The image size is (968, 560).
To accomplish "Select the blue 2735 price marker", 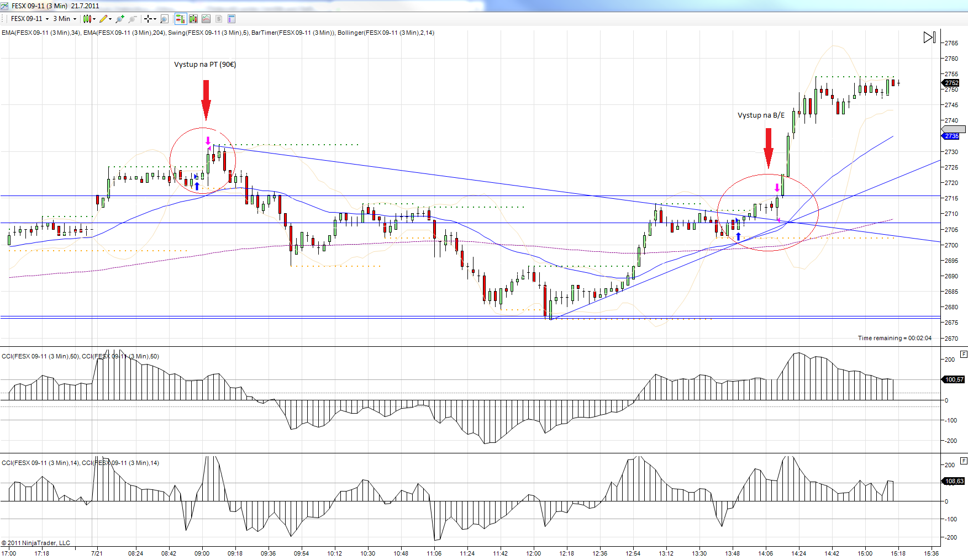I will click(951, 136).
